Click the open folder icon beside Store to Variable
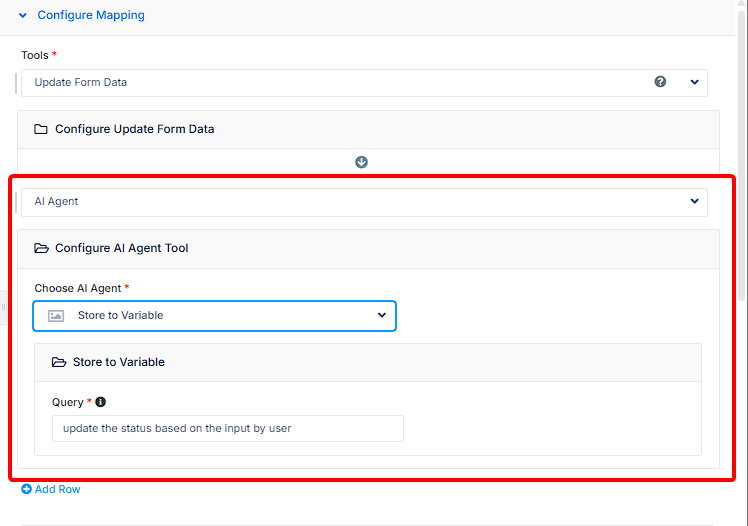This screenshot has width=748, height=526. click(x=59, y=362)
